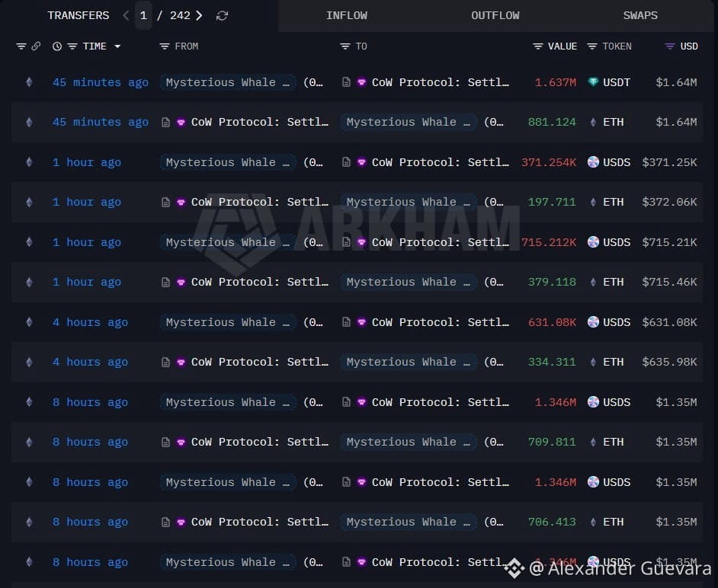Screen dimensions: 718x588
Task: Click the USDS token icon in 371.254K row
Action: point(593,162)
